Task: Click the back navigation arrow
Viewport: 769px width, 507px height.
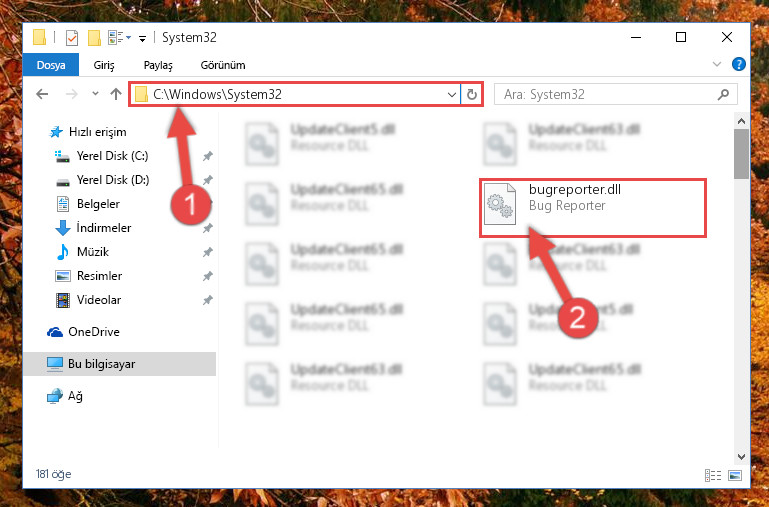Action: (x=42, y=94)
